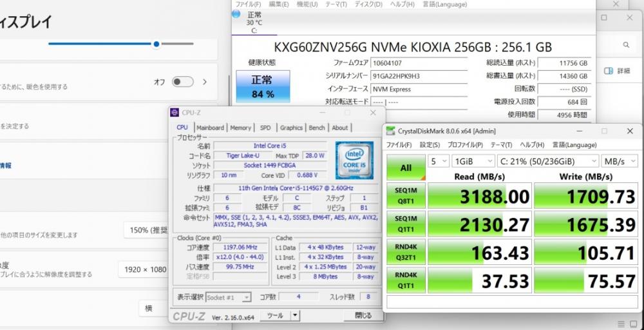Open CrystalDiskMark 設定(S) menu

(x=430, y=145)
